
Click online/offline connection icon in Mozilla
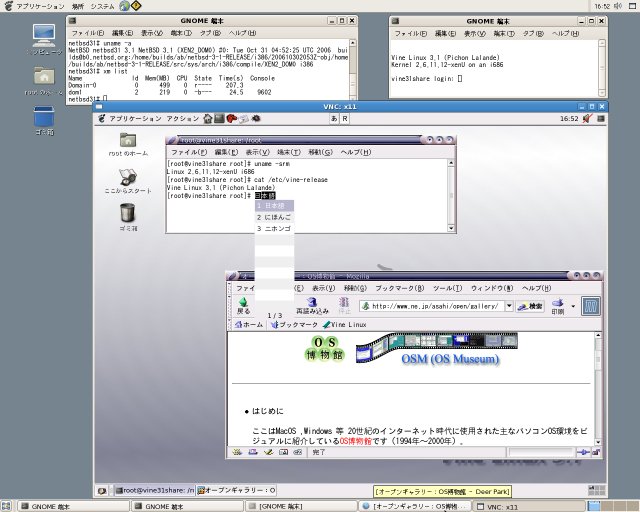(x=583, y=452)
